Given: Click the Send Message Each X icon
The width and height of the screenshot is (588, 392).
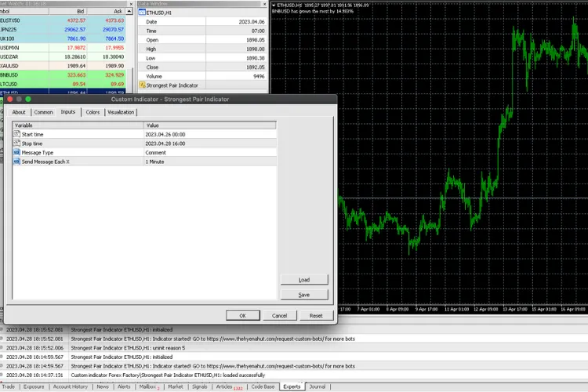Looking at the screenshot, I should click(16, 161).
